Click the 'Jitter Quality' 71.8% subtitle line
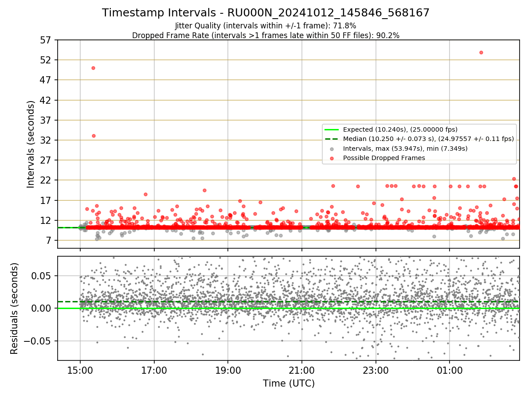The height and width of the screenshot is (399, 532). pos(266,26)
